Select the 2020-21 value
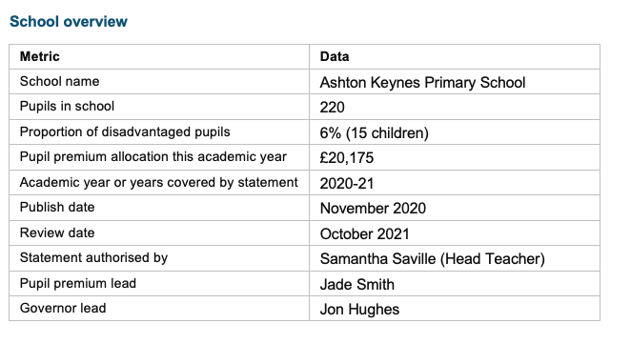The height and width of the screenshot is (364, 631). pos(347,184)
